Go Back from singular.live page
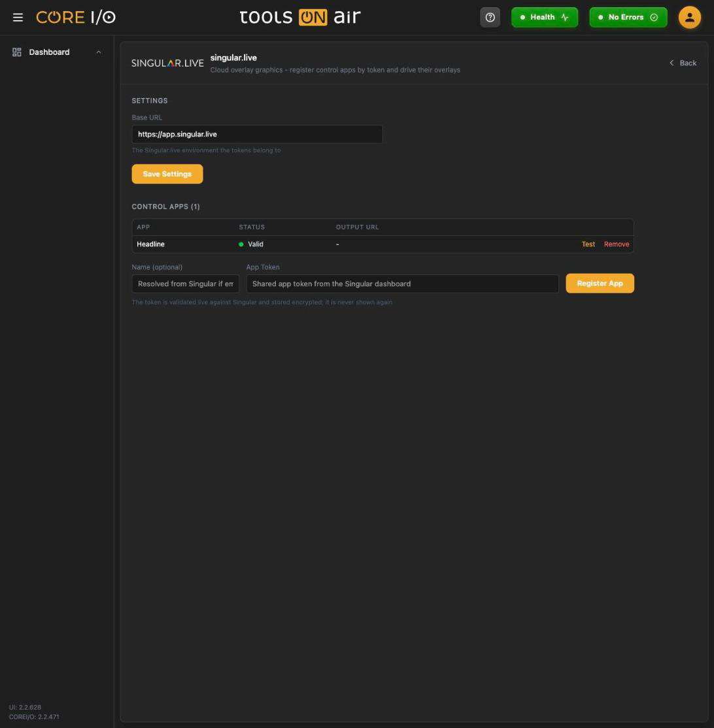 click(x=683, y=63)
